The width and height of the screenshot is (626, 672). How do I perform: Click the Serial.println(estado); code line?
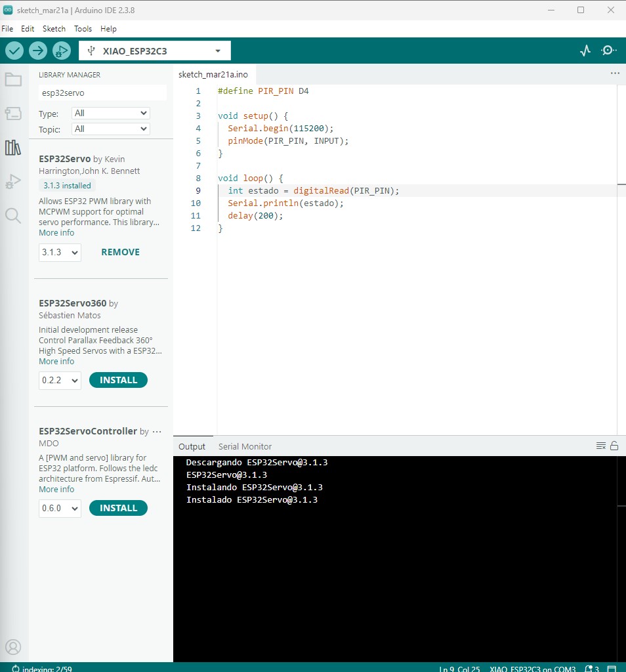[x=285, y=203]
